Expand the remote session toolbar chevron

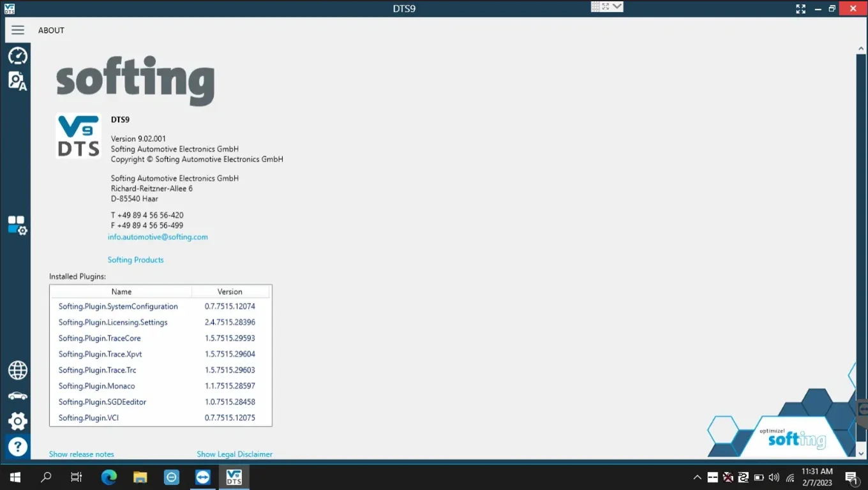[617, 6]
